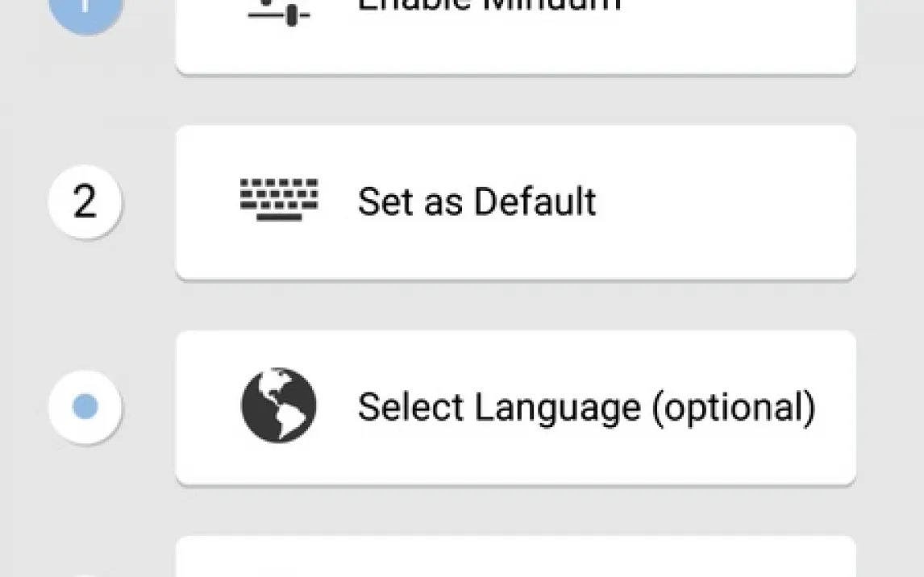
Task: Click blank space left of the keyboard icon
Action: [x=207, y=201]
